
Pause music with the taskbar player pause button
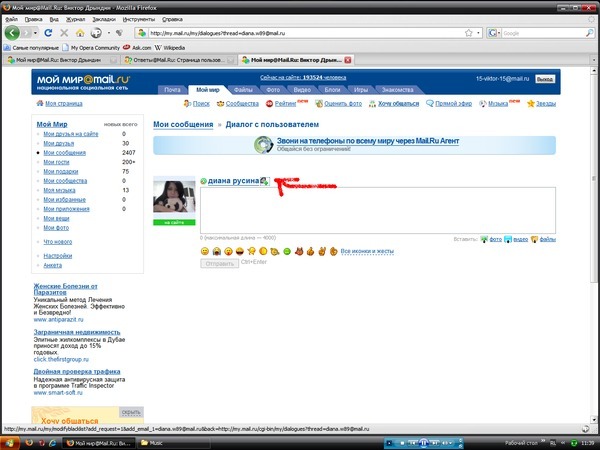(424, 443)
